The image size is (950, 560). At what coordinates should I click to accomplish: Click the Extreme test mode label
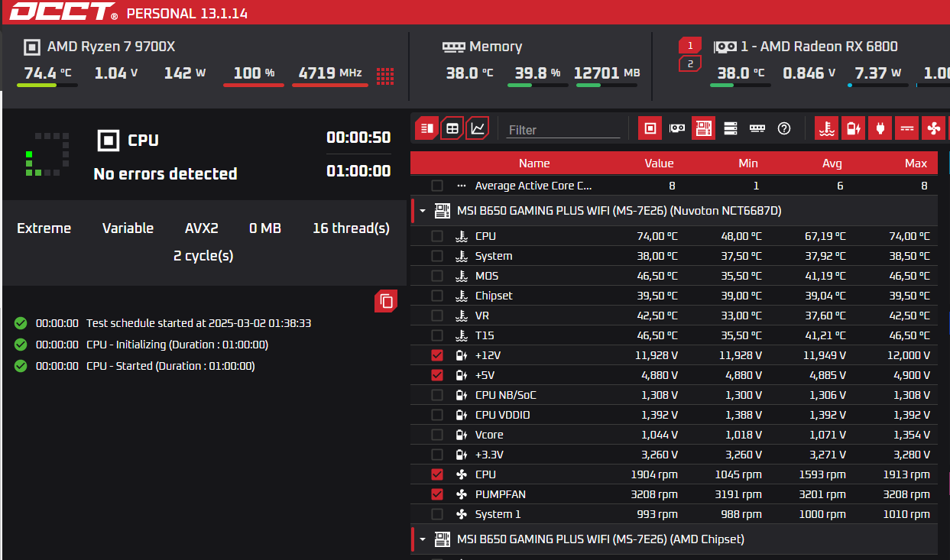click(x=44, y=228)
